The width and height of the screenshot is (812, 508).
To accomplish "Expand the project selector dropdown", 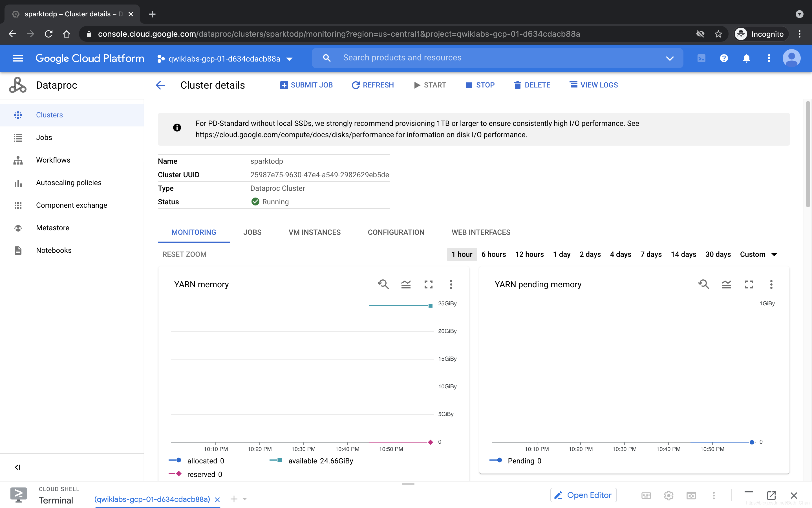I will 289,59.
